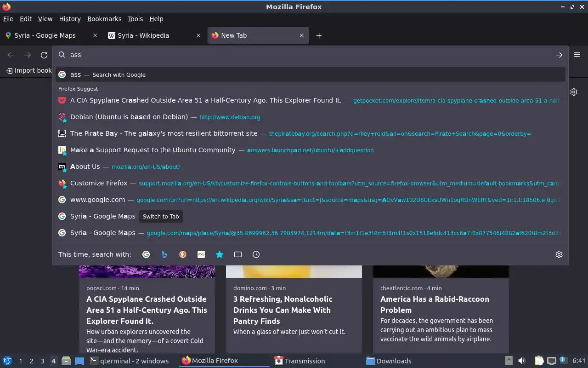
Task: Switch to virtual desktop 1
Action: 20,361
